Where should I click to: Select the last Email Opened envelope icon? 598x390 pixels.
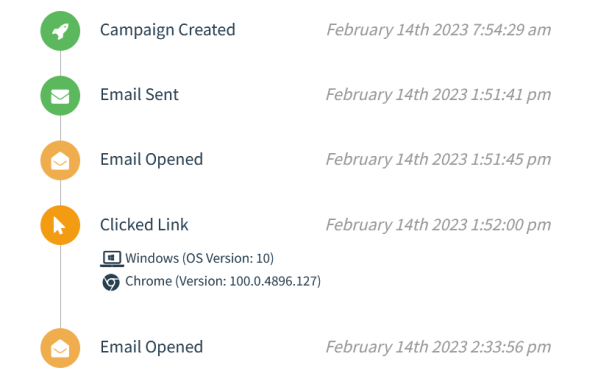(60, 348)
